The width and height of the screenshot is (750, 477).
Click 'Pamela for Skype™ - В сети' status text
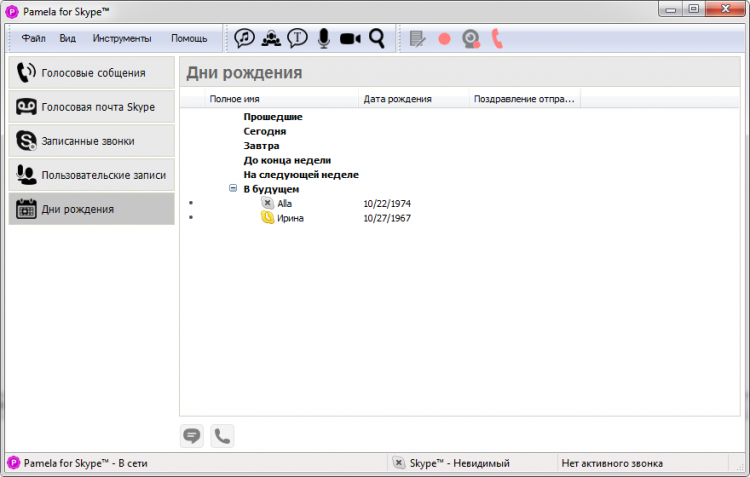coord(86,463)
